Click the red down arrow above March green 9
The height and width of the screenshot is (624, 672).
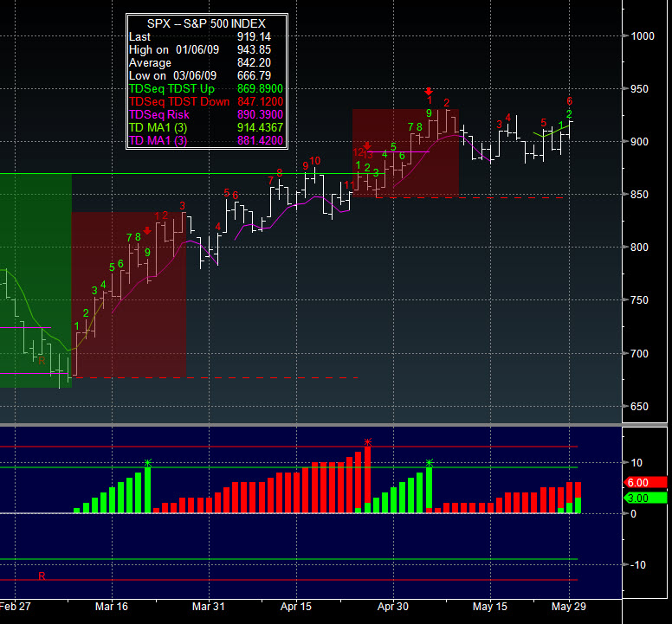click(x=147, y=231)
